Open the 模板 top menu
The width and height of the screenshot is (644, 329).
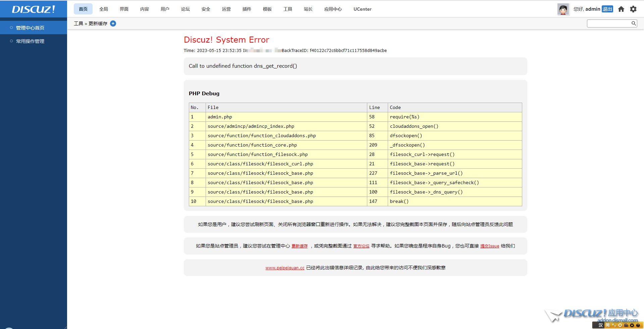(x=267, y=9)
